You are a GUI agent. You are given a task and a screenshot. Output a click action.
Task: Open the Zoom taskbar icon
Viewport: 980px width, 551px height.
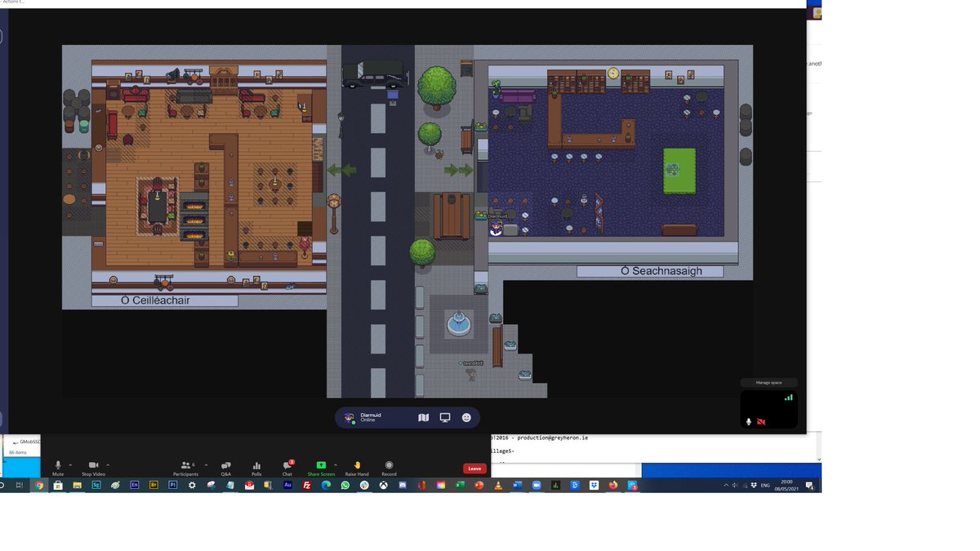coord(537,485)
